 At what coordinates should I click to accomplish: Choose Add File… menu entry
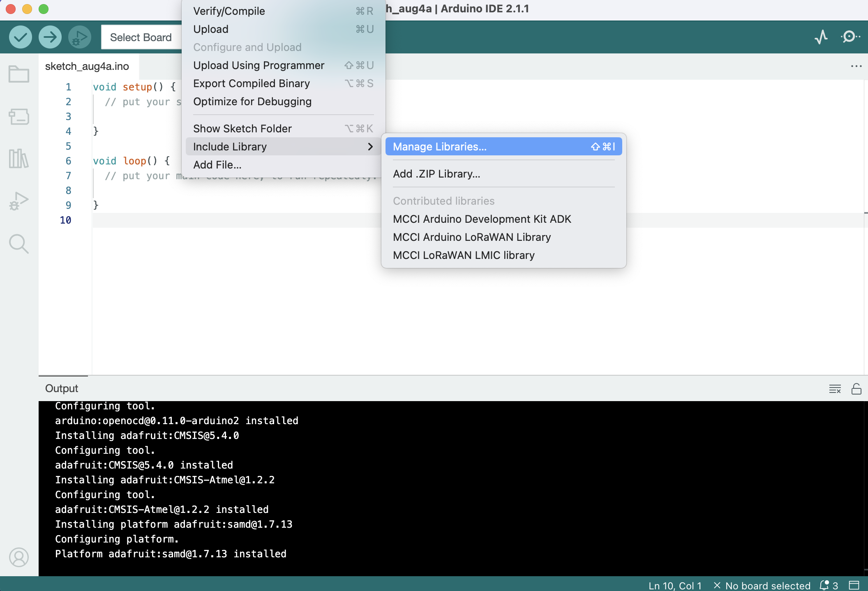pyautogui.click(x=283, y=165)
